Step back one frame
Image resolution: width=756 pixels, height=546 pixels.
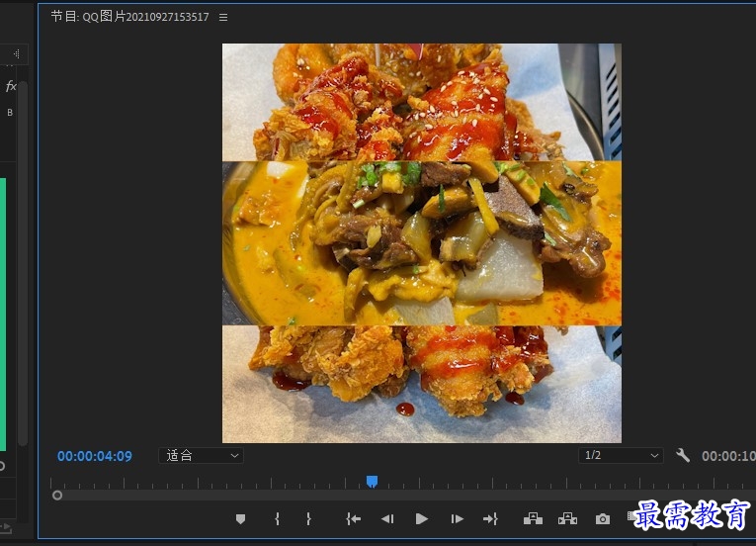pyautogui.click(x=387, y=519)
